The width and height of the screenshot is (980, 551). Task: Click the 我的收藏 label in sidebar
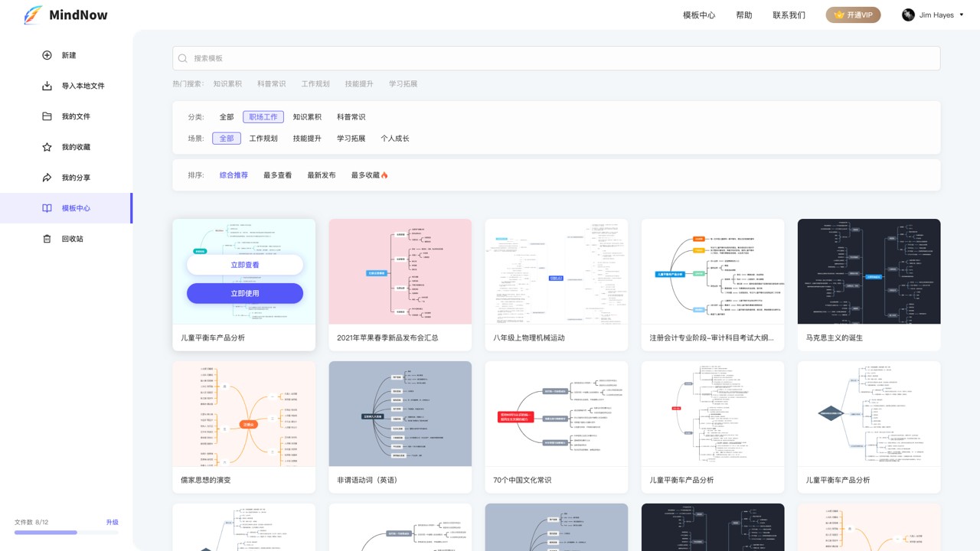coord(76,147)
